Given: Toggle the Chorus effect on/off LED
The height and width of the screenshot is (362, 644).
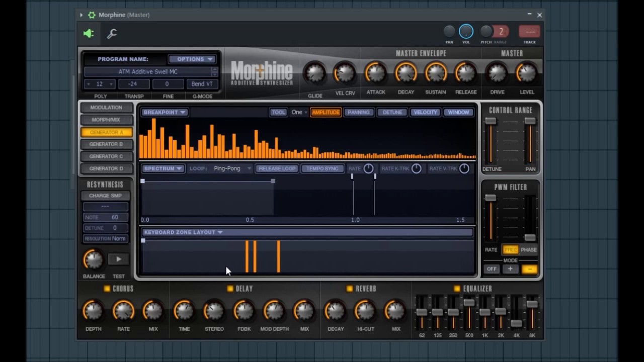Looking at the screenshot, I should [x=107, y=289].
